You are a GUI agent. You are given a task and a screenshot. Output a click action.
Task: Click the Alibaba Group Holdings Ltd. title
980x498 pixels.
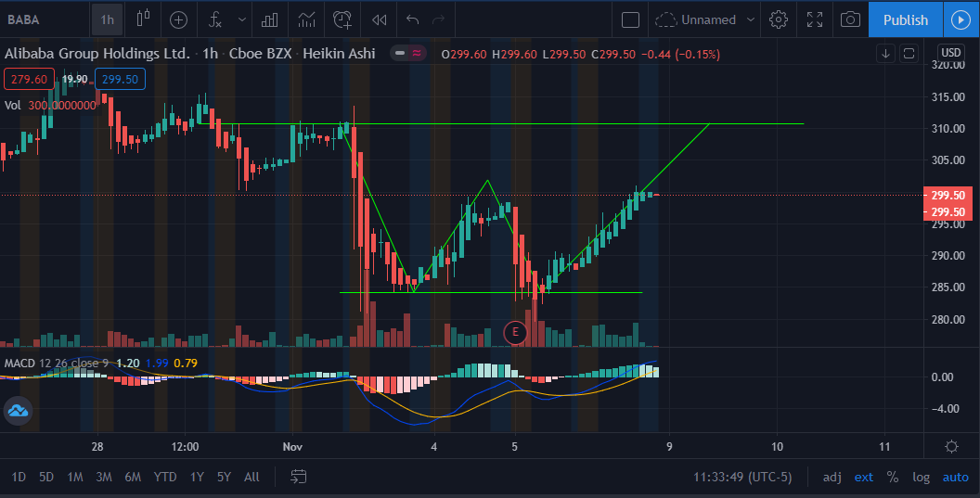click(97, 54)
